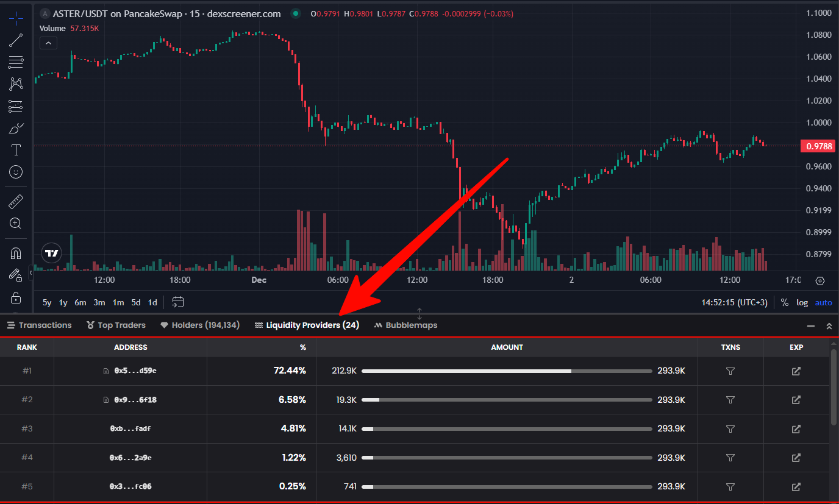Toggle log scale on price axis
This screenshot has height=504, width=839.
tap(802, 302)
